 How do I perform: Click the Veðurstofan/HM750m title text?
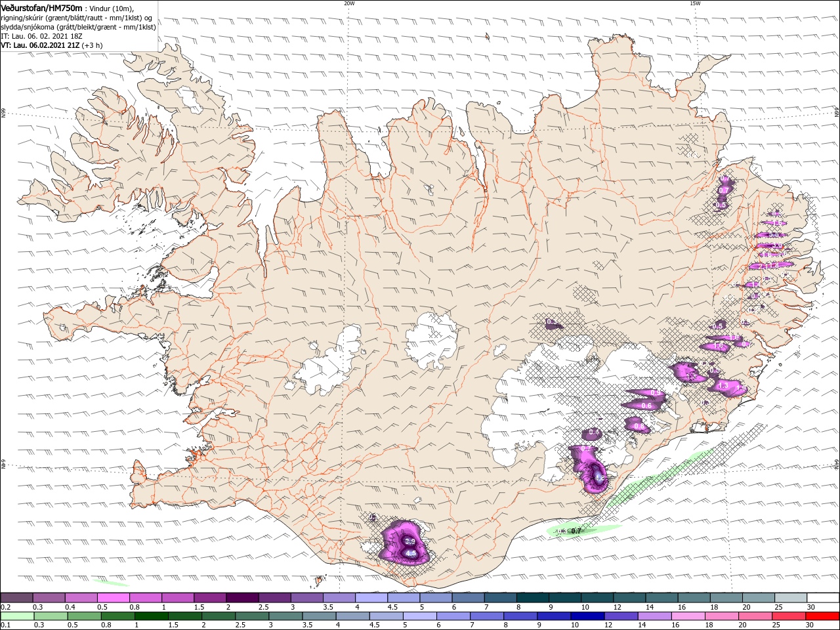[x=41, y=7]
